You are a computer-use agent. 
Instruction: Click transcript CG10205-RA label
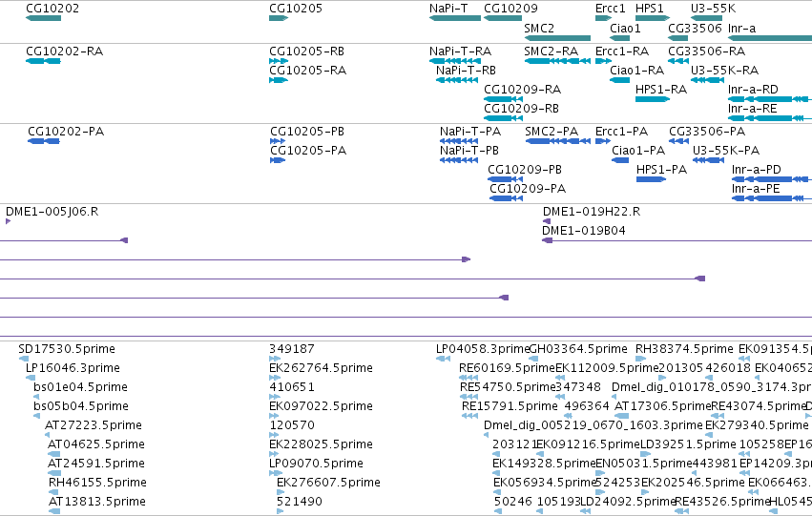click(x=307, y=71)
